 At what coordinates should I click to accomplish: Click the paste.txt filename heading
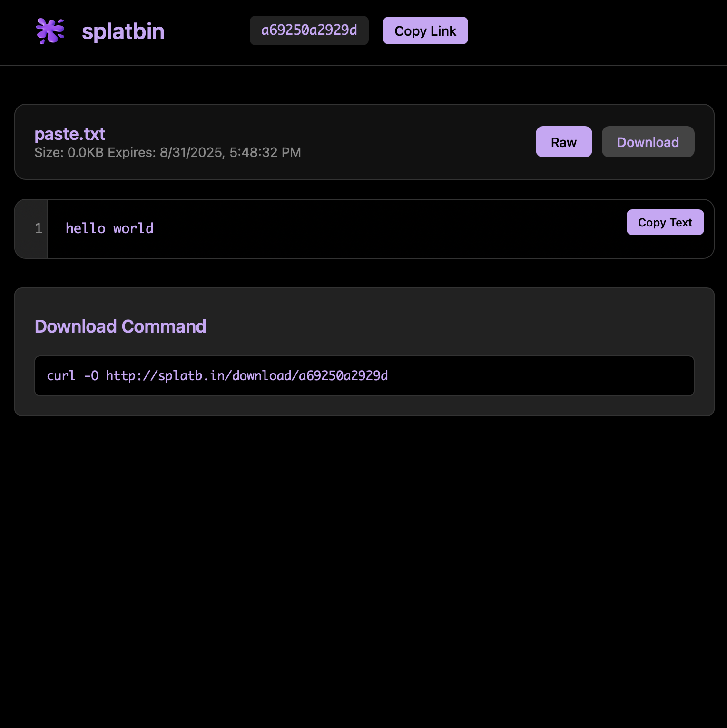[x=70, y=134]
